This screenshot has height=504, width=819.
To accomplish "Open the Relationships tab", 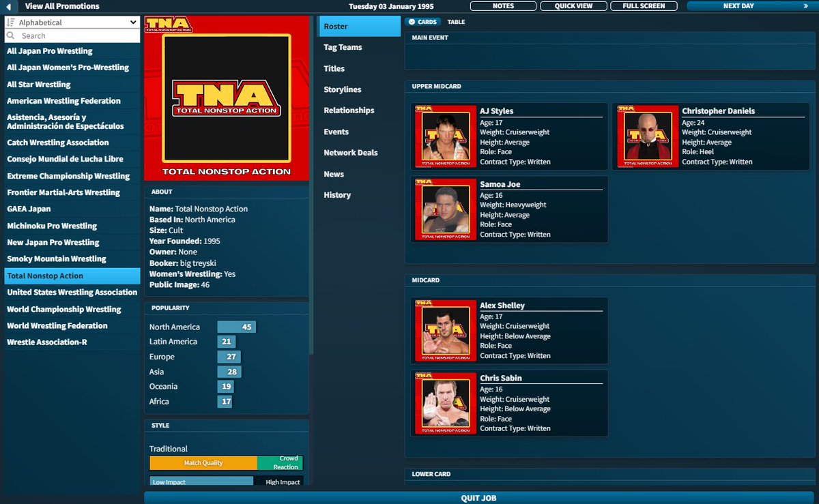I will tap(360, 110).
